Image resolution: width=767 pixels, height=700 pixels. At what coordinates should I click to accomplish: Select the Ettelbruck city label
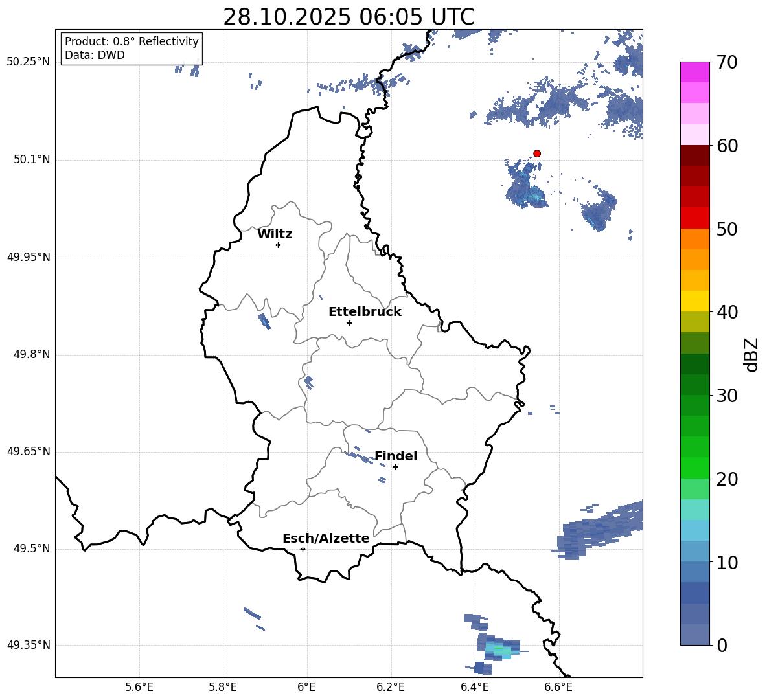365,312
